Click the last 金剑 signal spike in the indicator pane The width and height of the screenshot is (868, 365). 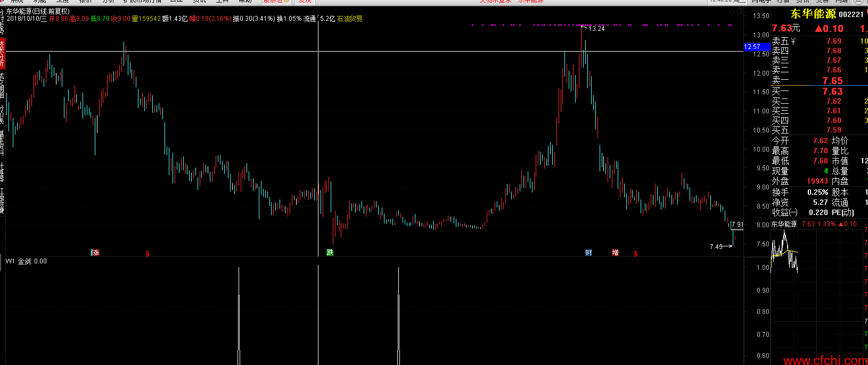pos(398,316)
